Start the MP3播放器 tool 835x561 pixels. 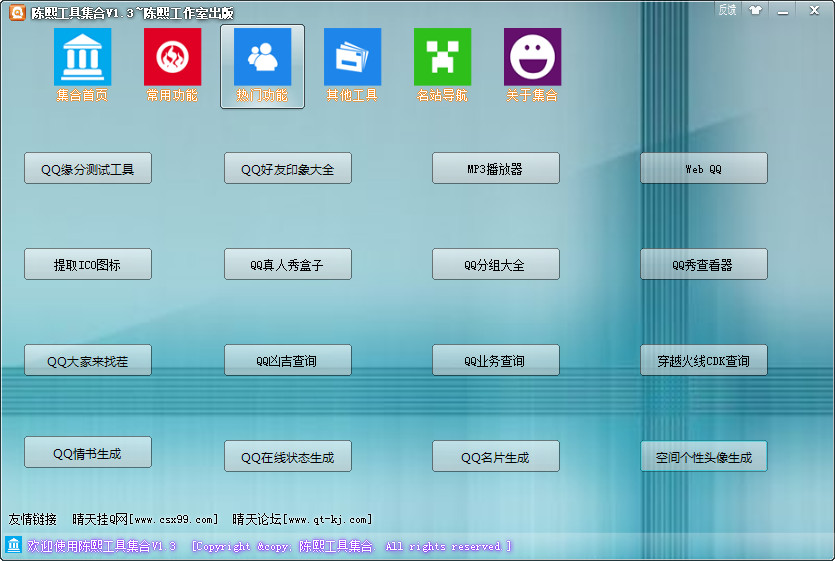(495, 169)
